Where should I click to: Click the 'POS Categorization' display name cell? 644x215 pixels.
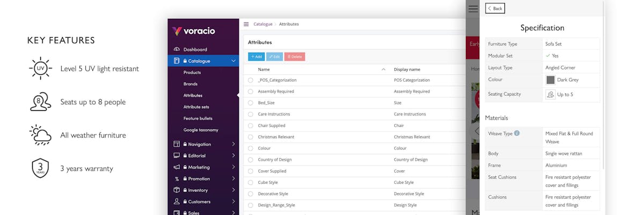click(x=412, y=80)
